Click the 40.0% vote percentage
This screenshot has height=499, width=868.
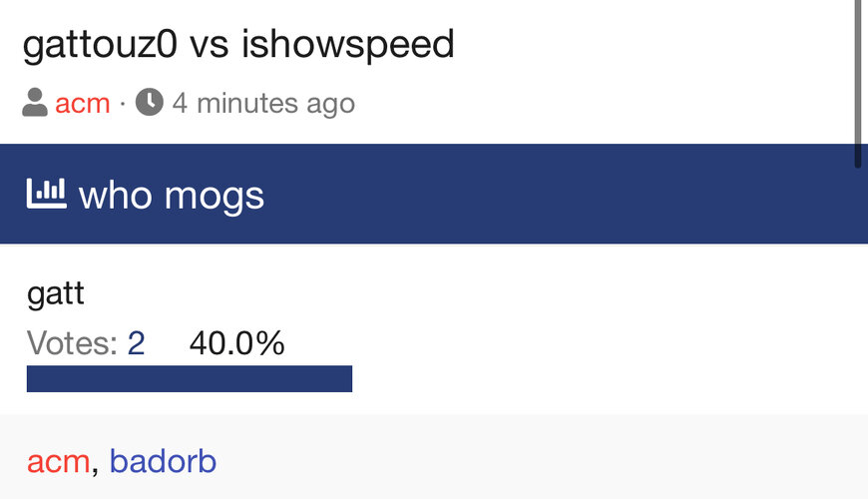click(x=237, y=344)
